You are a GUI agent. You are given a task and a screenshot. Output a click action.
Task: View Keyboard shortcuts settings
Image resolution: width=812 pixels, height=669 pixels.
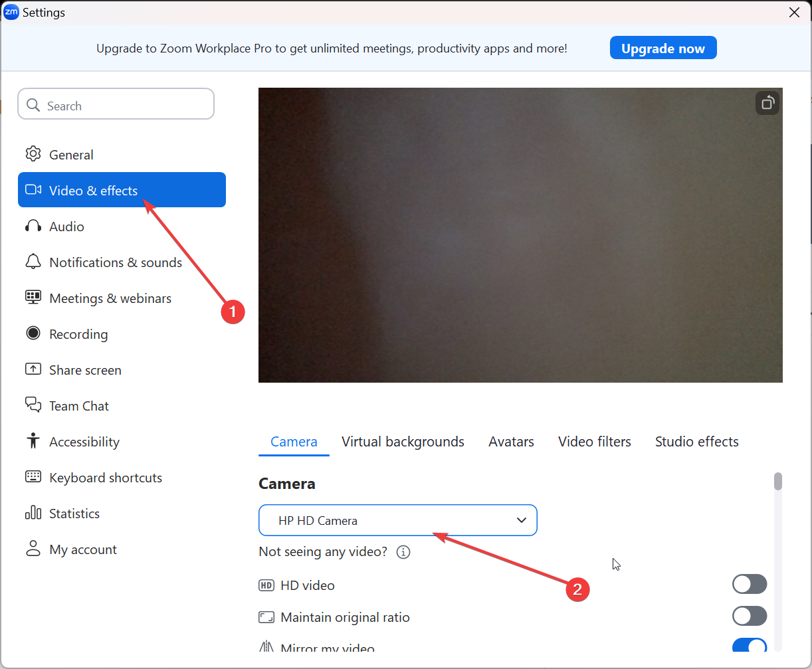point(122,477)
